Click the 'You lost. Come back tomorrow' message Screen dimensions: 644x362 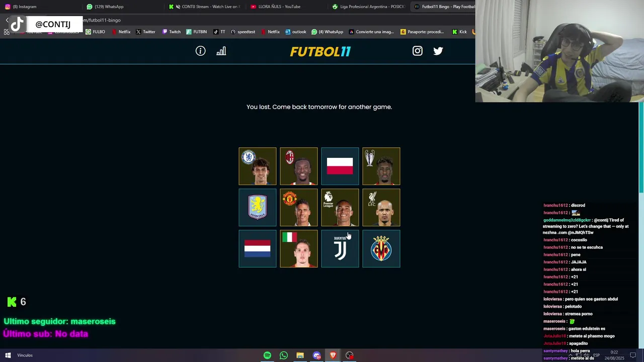[x=319, y=107]
